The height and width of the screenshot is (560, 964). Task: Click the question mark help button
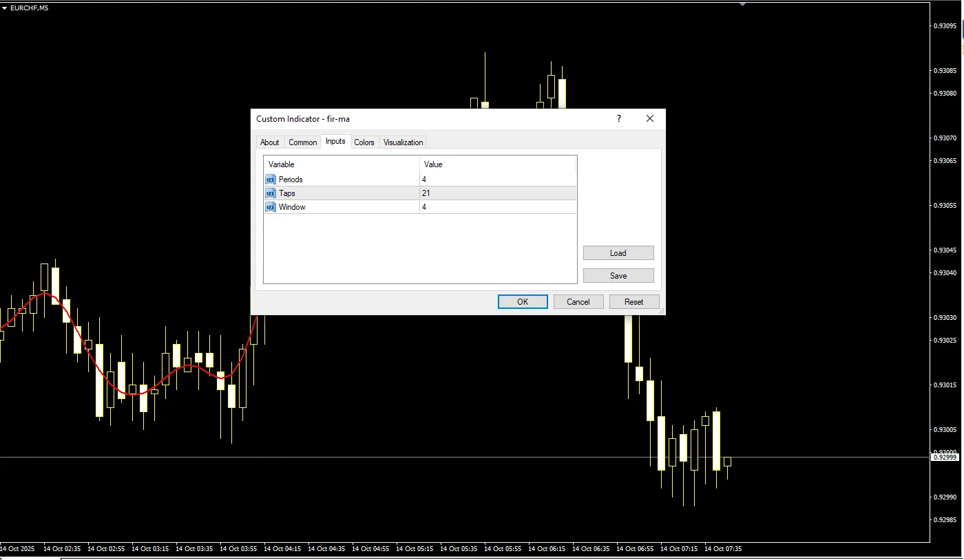click(x=618, y=119)
